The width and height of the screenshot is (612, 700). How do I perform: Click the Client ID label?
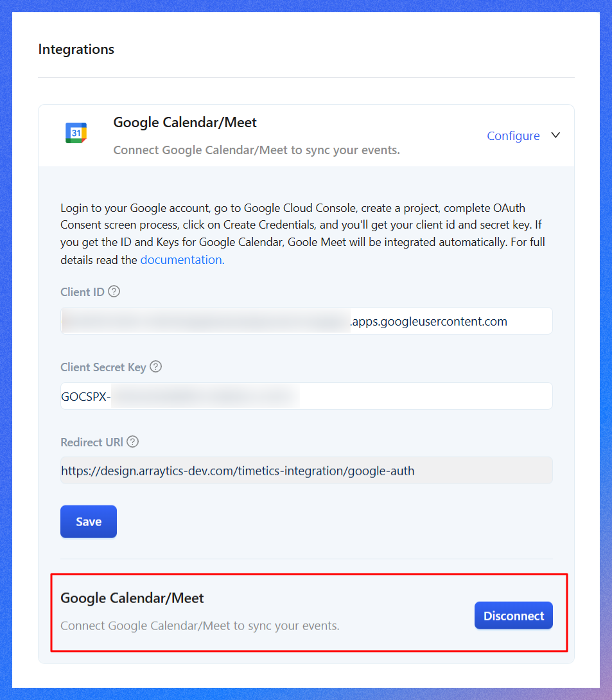coord(82,292)
